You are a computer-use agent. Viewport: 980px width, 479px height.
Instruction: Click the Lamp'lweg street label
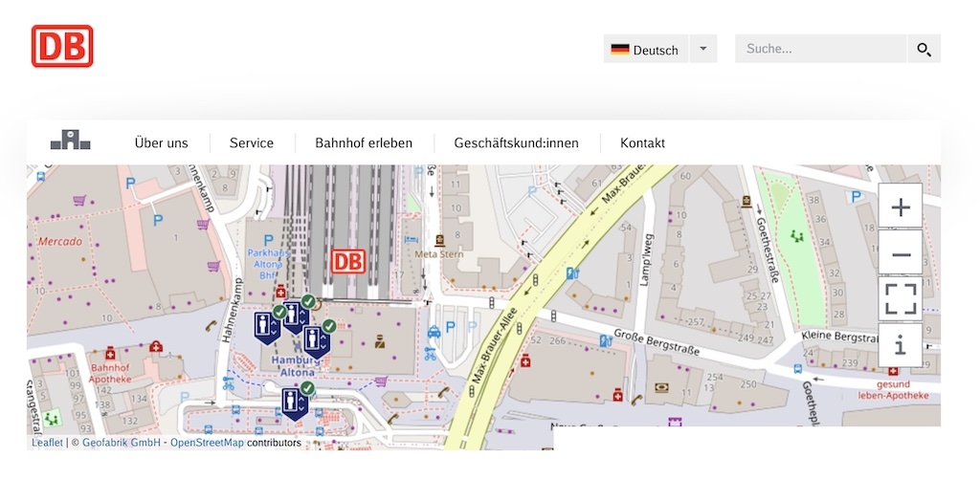(x=647, y=260)
